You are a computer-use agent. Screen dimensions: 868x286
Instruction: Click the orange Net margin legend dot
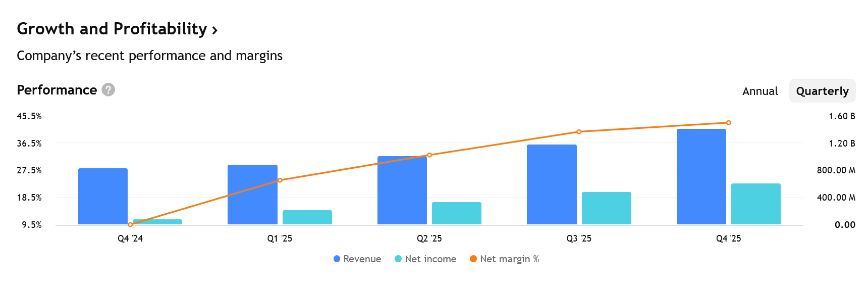[x=473, y=259]
